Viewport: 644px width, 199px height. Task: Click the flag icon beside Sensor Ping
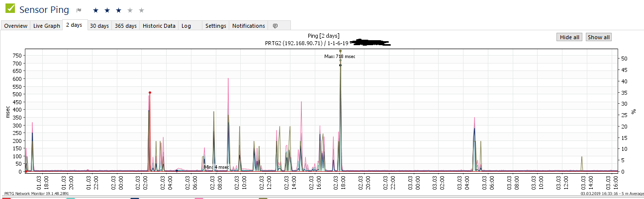point(79,10)
